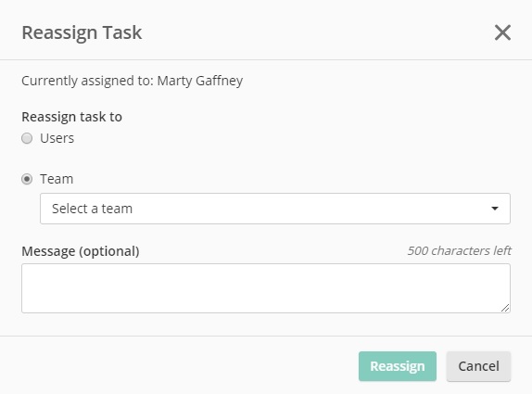
Task: Focus the optional Message text area
Action: (266, 288)
